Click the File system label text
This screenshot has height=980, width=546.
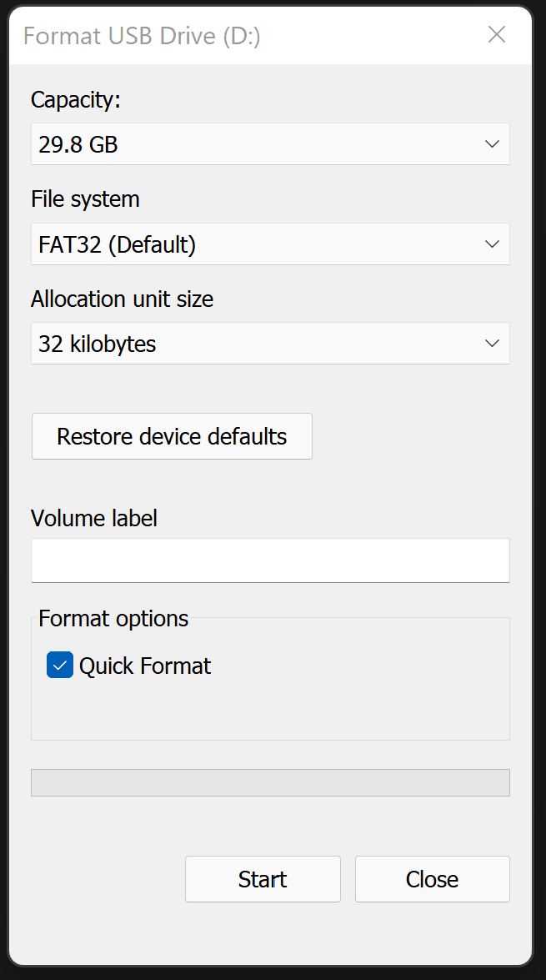point(85,199)
